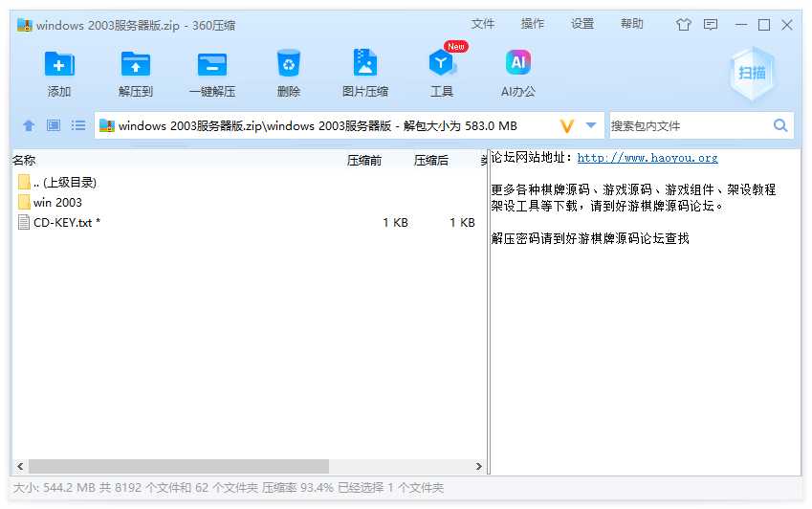The image size is (812, 509).
Task: Expand the path history dropdown arrow
Action: (591, 125)
